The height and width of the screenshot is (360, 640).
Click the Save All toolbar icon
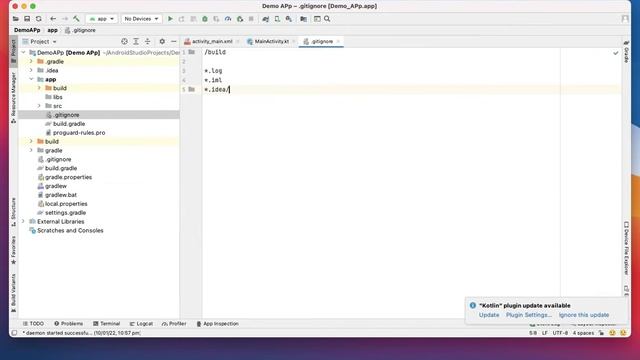tap(27, 19)
